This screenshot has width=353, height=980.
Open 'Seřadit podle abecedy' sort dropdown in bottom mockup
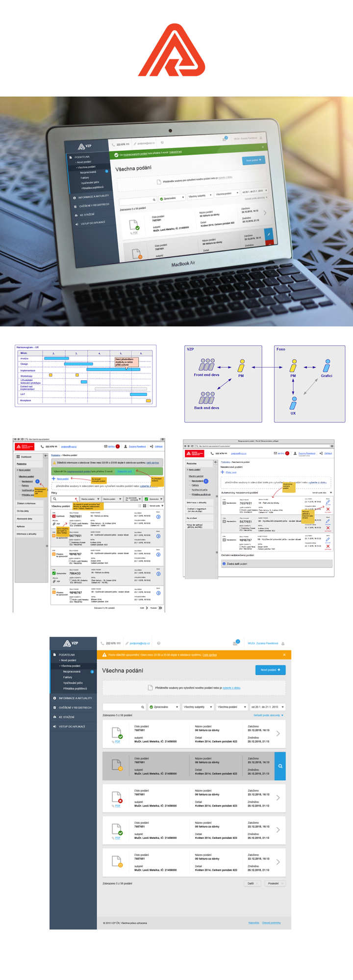(x=268, y=715)
